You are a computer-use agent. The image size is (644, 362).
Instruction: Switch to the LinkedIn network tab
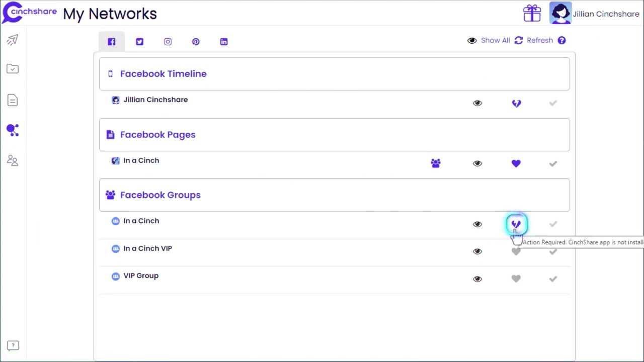point(224,42)
